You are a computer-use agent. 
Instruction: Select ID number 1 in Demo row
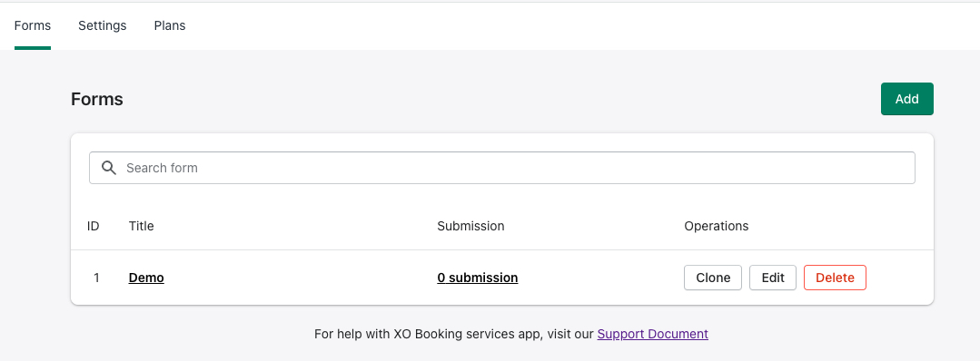(x=96, y=278)
